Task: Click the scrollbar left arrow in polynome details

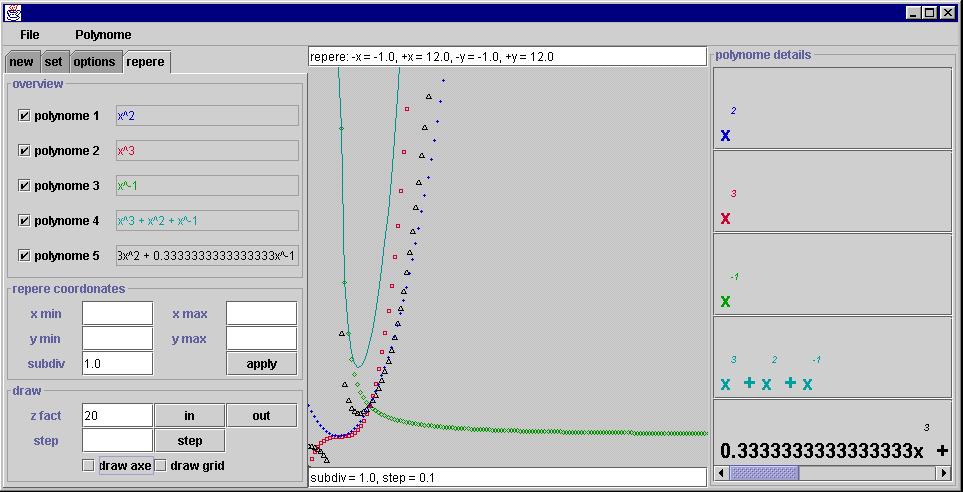Action: (x=722, y=473)
